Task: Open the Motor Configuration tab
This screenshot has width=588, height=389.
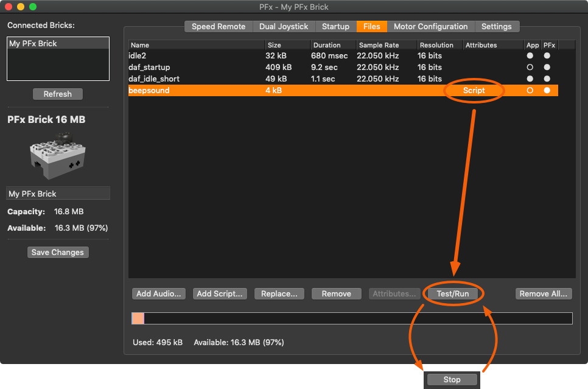Action: pos(430,27)
